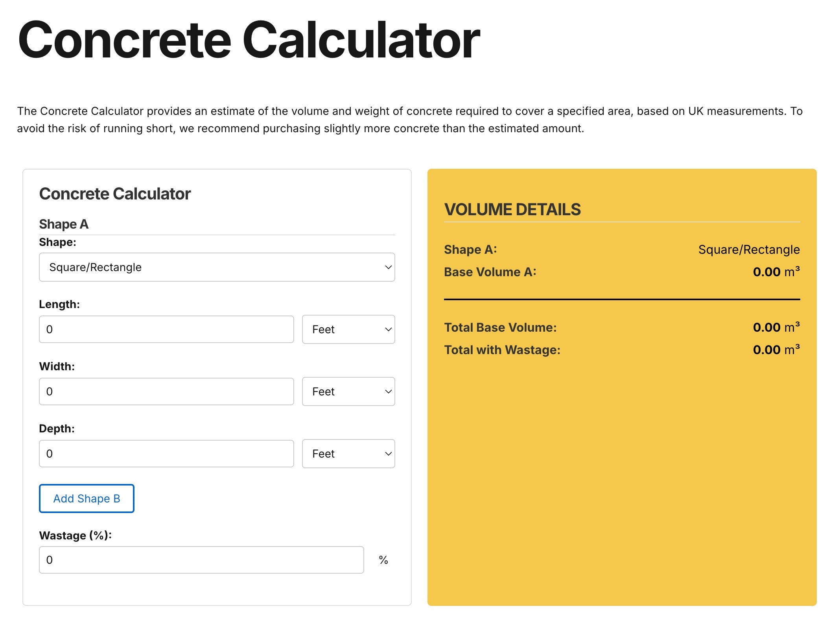This screenshot has width=840, height=624.
Task: Click the Add Shape B button
Action: pyautogui.click(x=87, y=498)
